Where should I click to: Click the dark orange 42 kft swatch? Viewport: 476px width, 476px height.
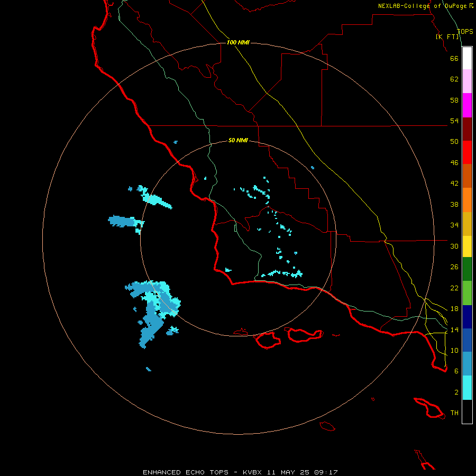click(467, 176)
